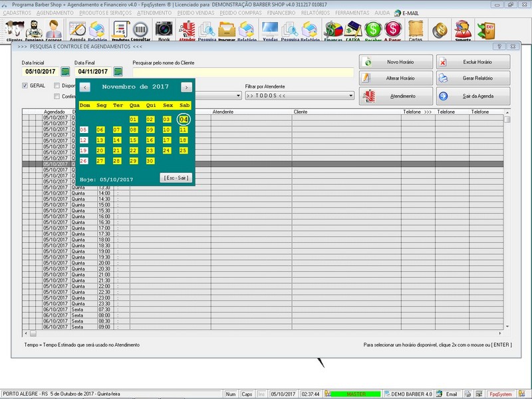This screenshot has width=532, height=399.
Task: Open Relatório icon next to Procurar
Action: 247,31
